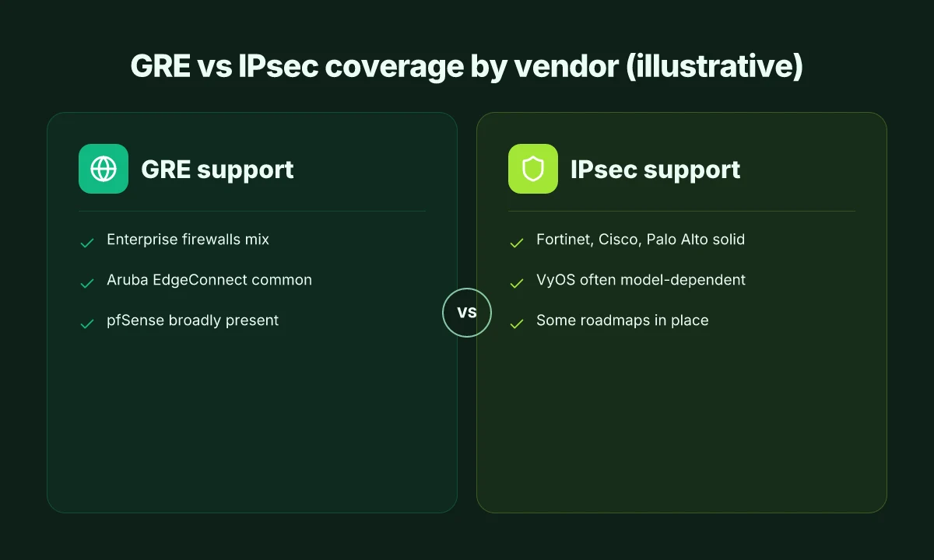Click the circular VS badge
The width and height of the screenshot is (934, 560).
click(467, 313)
